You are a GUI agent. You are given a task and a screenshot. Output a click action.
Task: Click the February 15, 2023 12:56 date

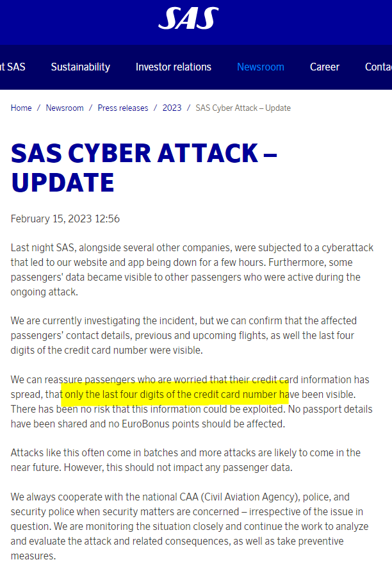coord(65,219)
